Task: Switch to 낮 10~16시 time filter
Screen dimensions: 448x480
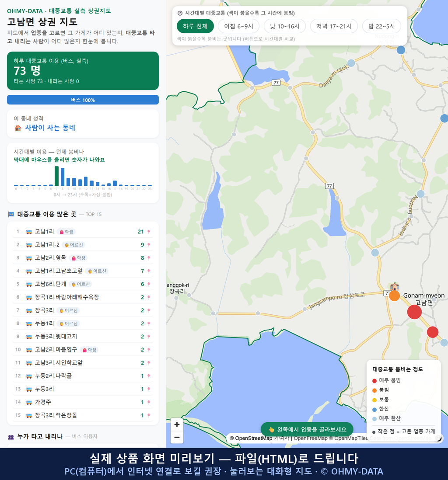Action: click(x=285, y=26)
